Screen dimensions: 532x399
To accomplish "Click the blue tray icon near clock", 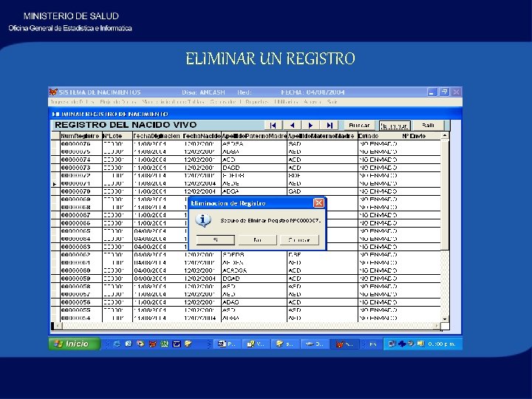I will pos(402,344).
